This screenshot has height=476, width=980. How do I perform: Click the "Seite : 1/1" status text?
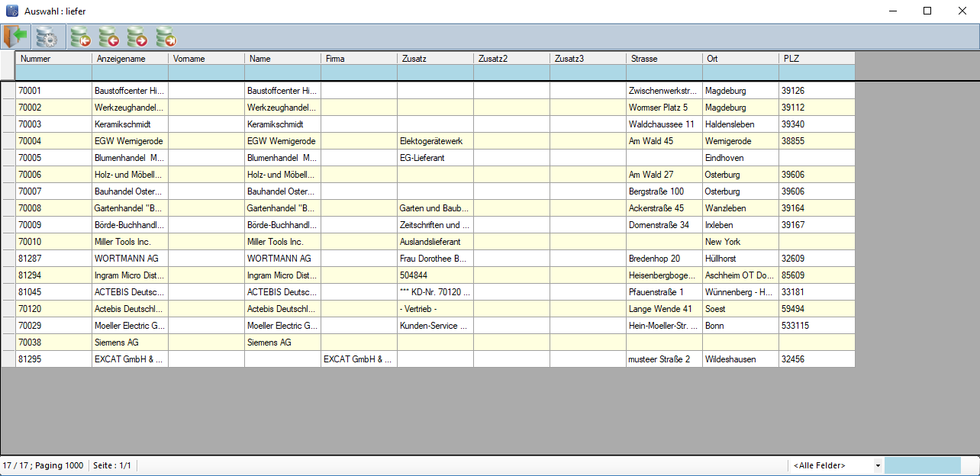pos(111,465)
